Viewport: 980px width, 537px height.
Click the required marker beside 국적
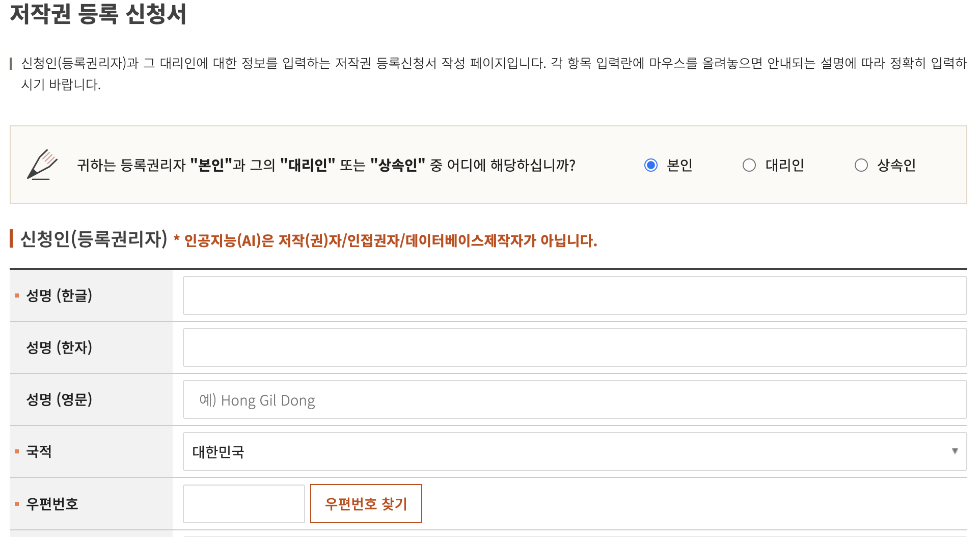tap(17, 451)
